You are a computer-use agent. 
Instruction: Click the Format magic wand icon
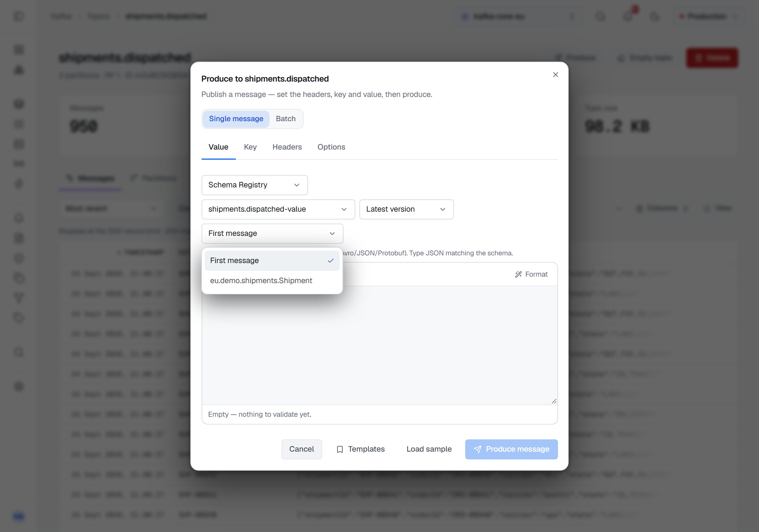(518, 275)
